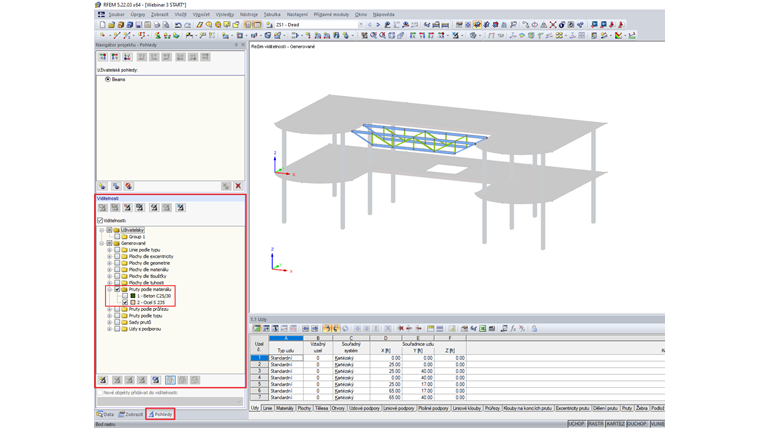Select the Beams view radio button
The height and width of the screenshot is (428, 760).
[108, 79]
